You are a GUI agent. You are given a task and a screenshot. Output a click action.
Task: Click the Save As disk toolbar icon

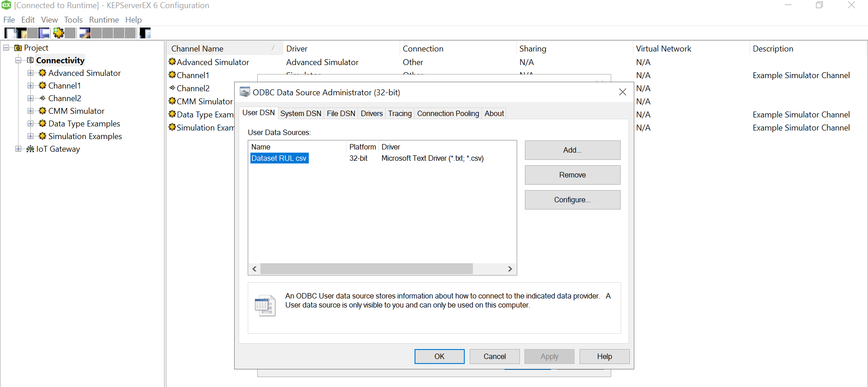pyautogui.click(x=44, y=33)
